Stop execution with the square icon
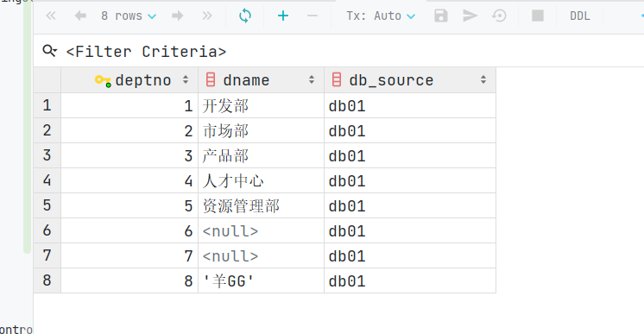The width and height of the screenshot is (644, 334). pyautogui.click(x=538, y=16)
